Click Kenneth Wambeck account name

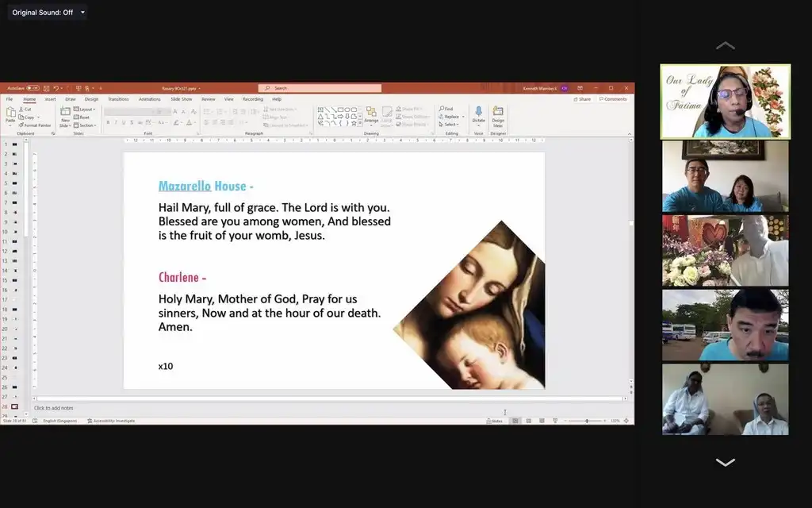pos(539,89)
